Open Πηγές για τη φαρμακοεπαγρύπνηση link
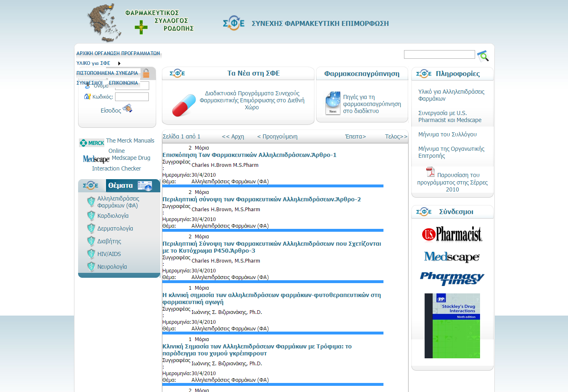The image size is (568, 392). tap(372, 104)
